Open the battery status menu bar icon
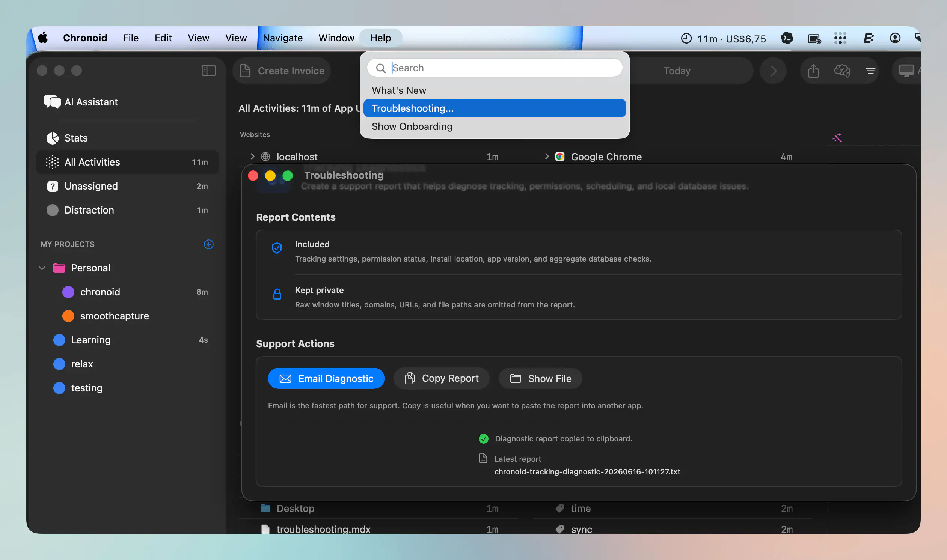The height and width of the screenshot is (560, 947). click(814, 39)
